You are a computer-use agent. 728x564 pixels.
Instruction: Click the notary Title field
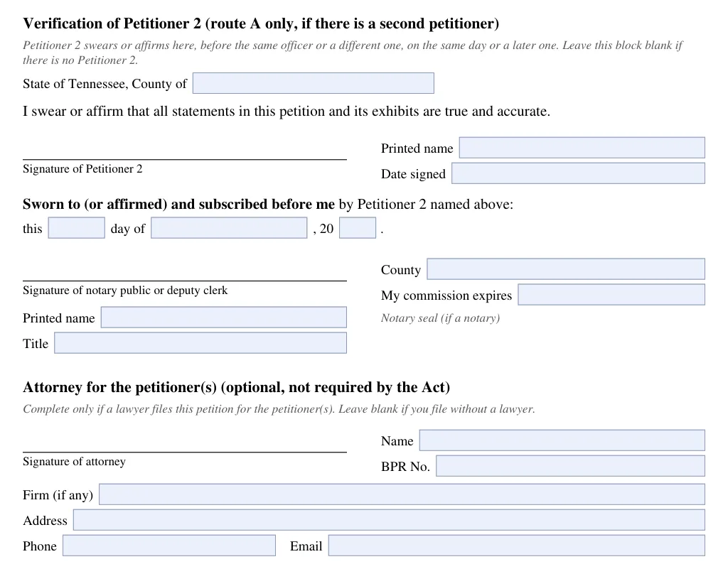(x=200, y=343)
